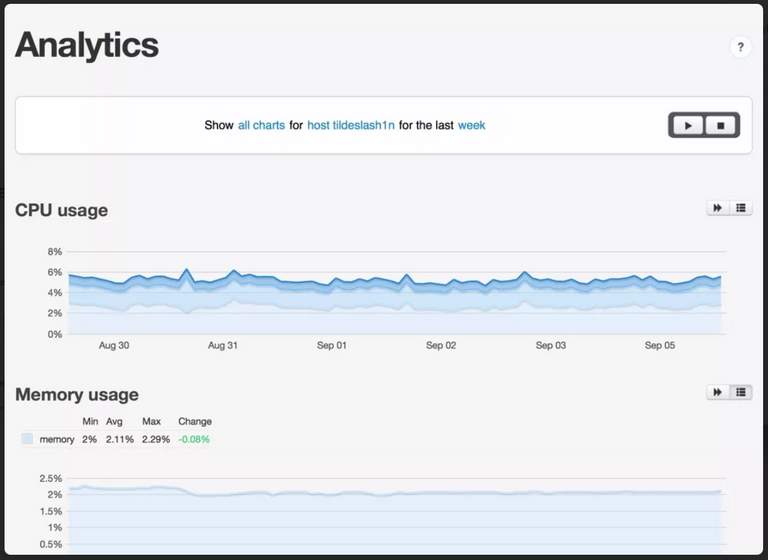Viewport: 768px width, 560px height.
Task: Click the Analytics page title
Action: tap(87, 45)
